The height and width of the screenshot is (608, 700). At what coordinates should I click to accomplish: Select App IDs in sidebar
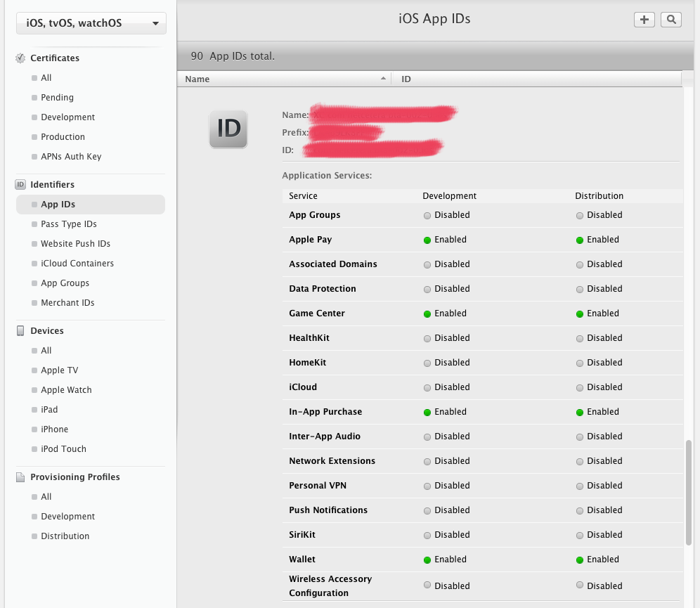point(58,205)
